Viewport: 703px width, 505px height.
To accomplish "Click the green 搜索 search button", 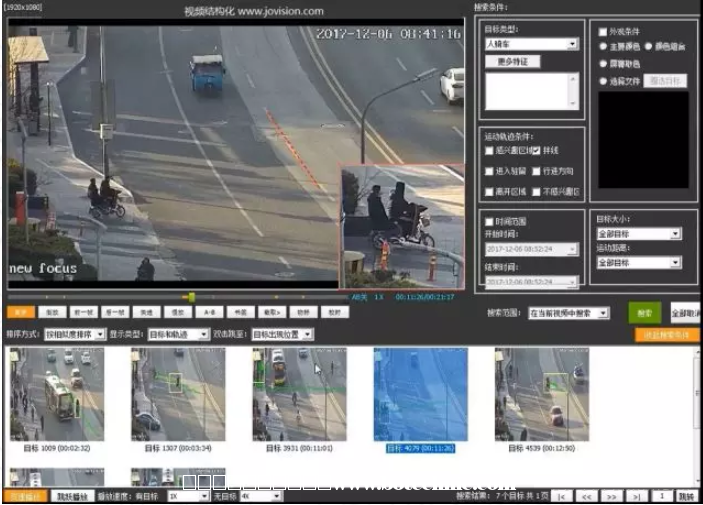I will click(644, 313).
